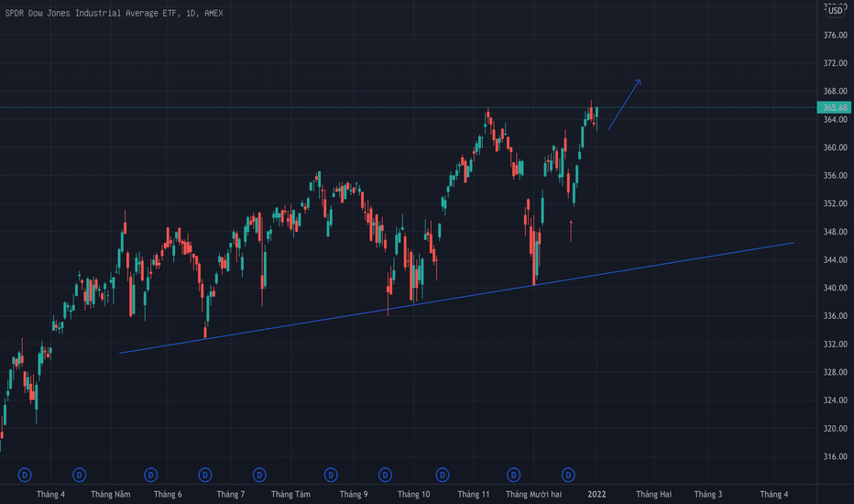
Task: Click the dividend marker above Tháng Mười hai
Action: pyautogui.click(x=514, y=474)
